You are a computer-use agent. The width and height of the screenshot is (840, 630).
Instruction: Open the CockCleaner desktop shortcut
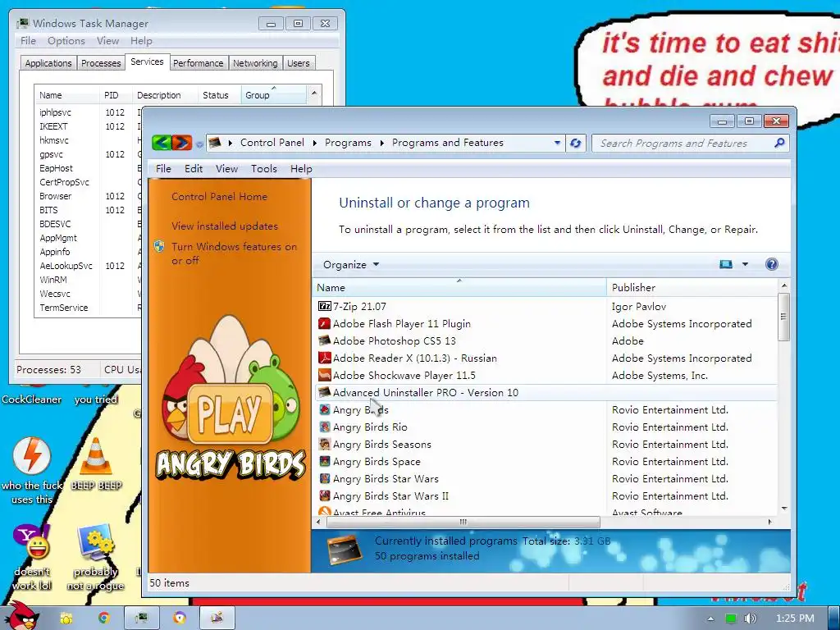(x=32, y=399)
